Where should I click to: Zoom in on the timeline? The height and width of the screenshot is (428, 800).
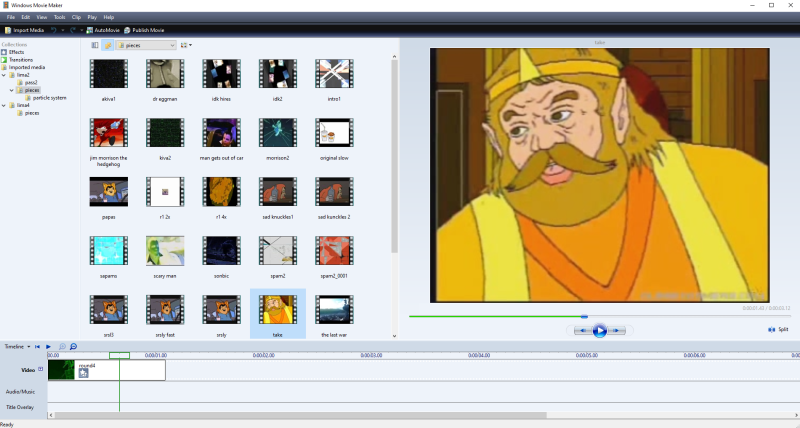62,346
